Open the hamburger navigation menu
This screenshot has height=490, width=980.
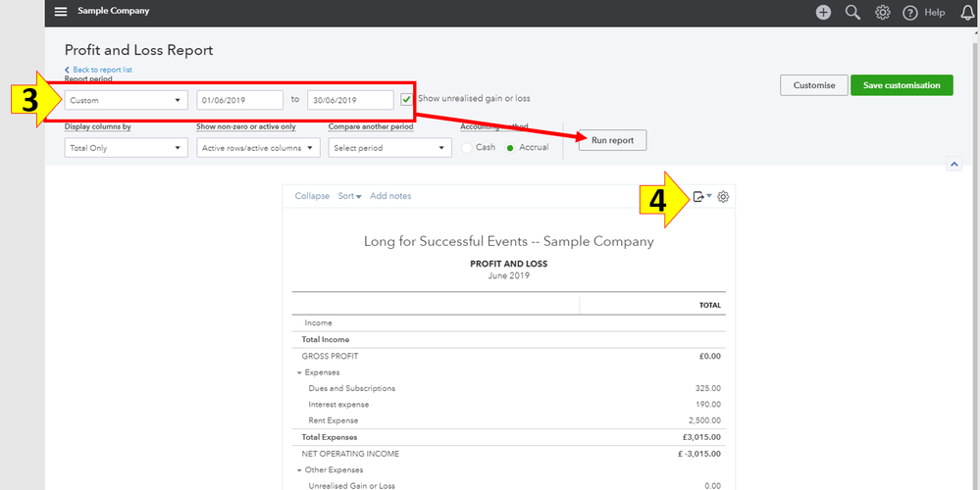[61, 12]
